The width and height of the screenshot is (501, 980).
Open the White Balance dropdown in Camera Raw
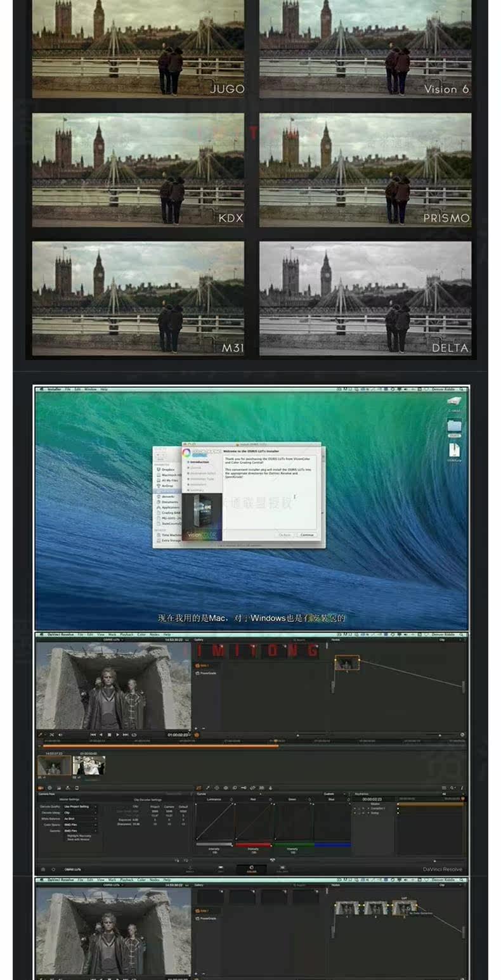point(81,818)
